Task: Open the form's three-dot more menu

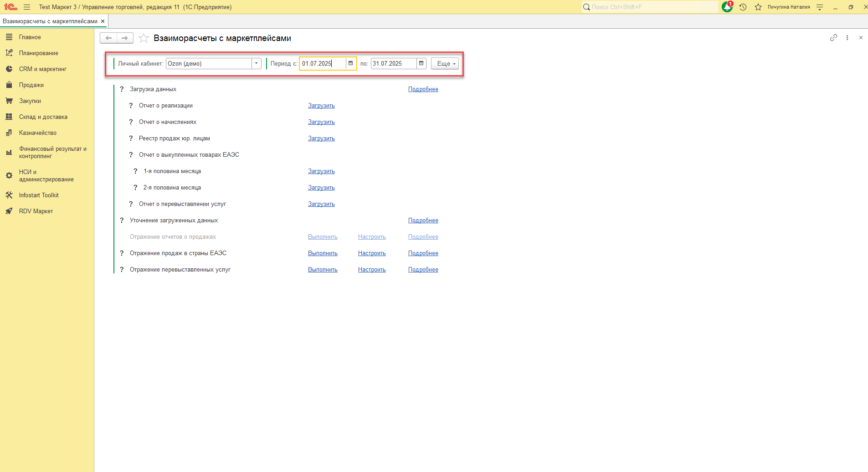Action: coord(847,38)
